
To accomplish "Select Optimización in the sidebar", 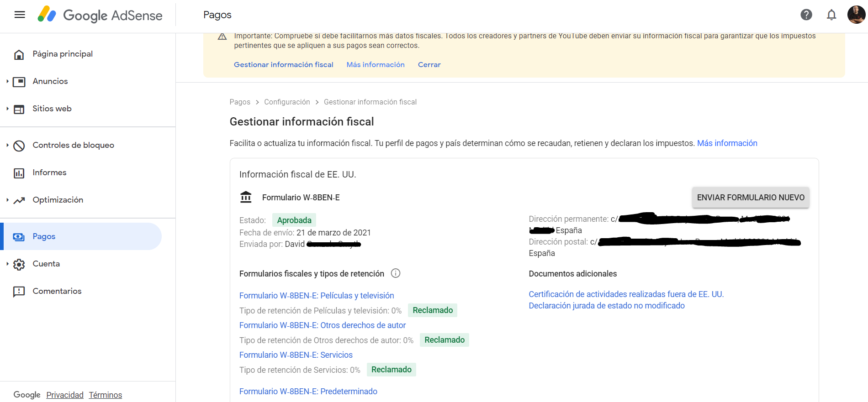I will (58, 200).
